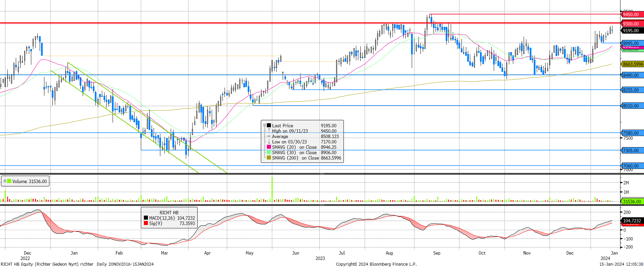Click the tall green volume spike bar

click(x=272, y=189)
